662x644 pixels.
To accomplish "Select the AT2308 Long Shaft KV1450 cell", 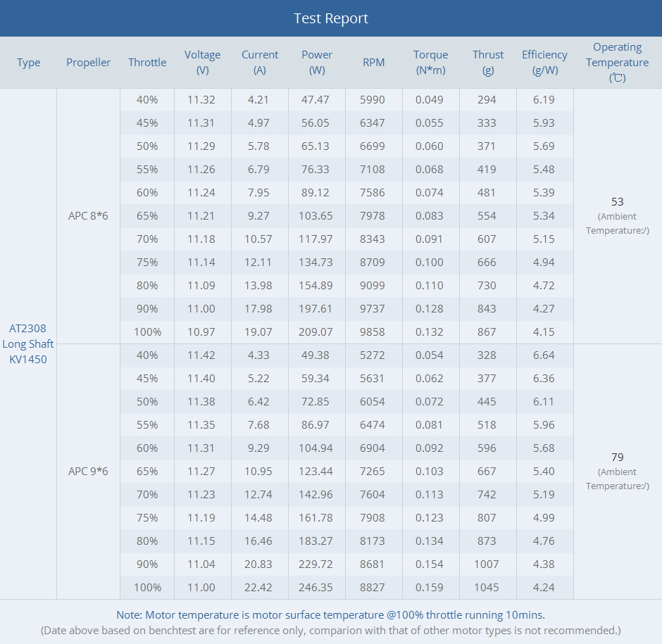I will tap(28, 343).
